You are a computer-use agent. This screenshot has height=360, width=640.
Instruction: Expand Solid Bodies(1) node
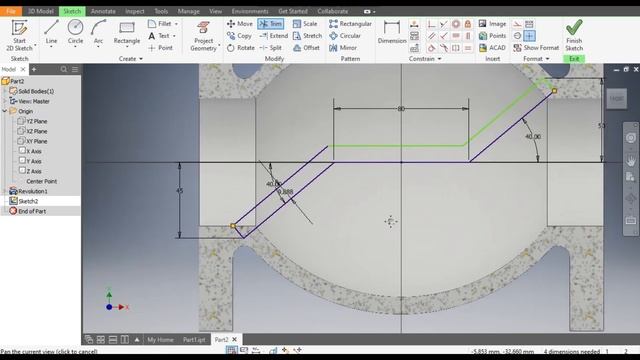tap(4, 91)
